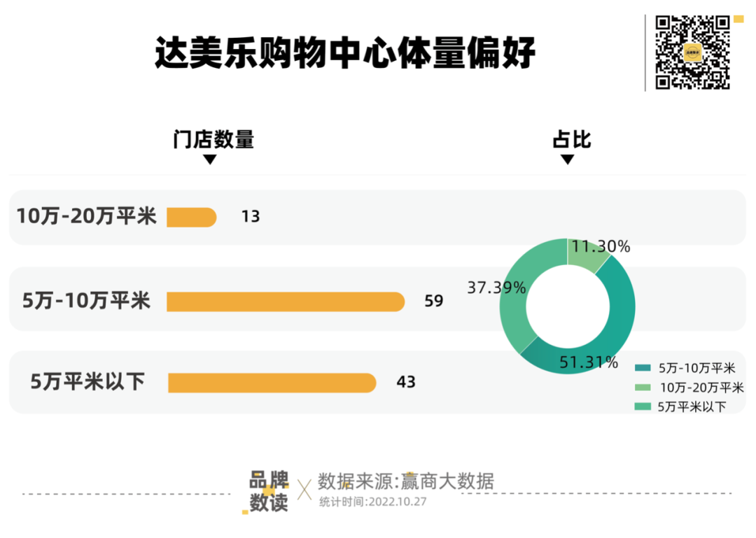Click the 数据来源:赢商大数据 text

406,481
